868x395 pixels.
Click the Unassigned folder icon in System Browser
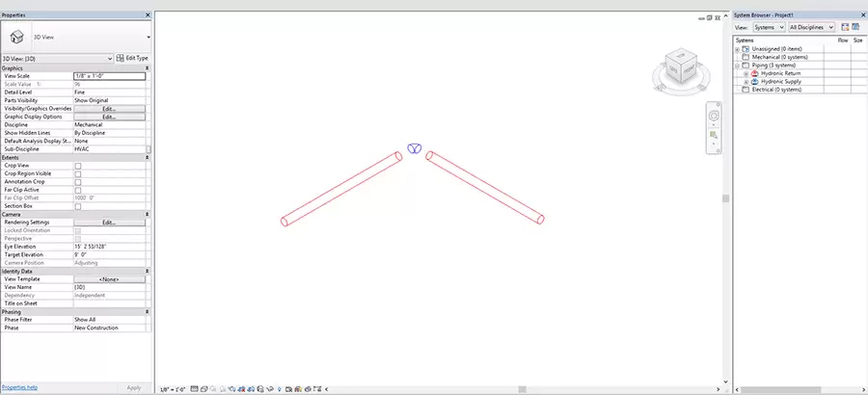pyautogui.click(x=746, y=49)
